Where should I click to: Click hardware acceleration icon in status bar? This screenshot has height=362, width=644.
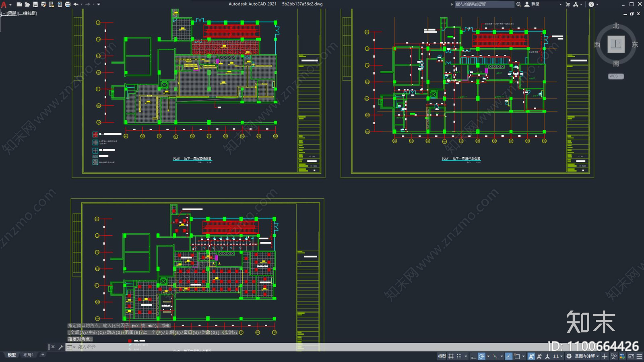pos(622,356)
